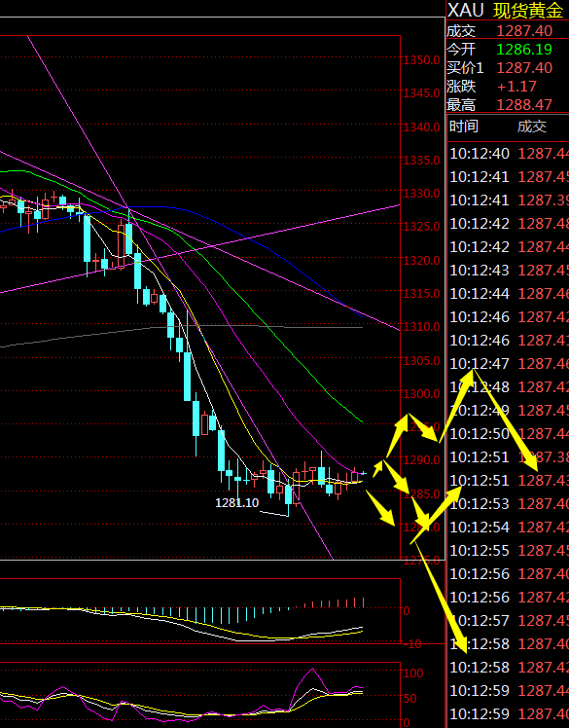Select the tick row at 10:12:55

[509, 551]
